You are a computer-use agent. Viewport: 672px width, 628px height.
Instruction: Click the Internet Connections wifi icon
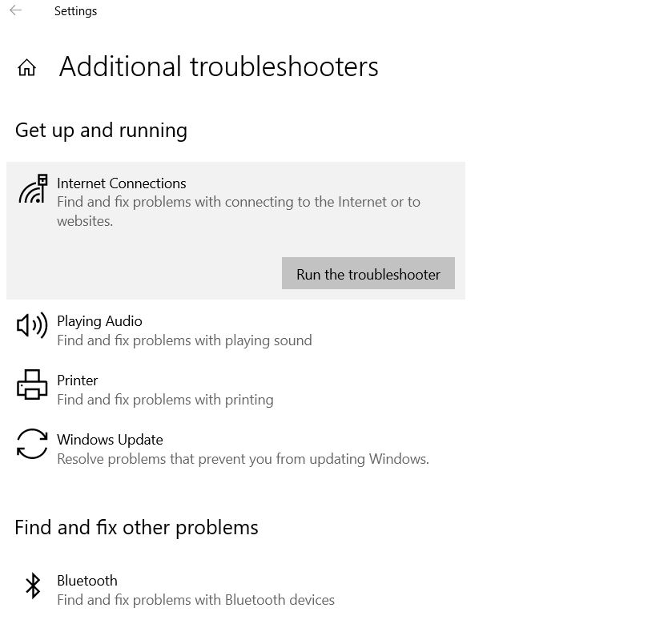pos(33,188)
